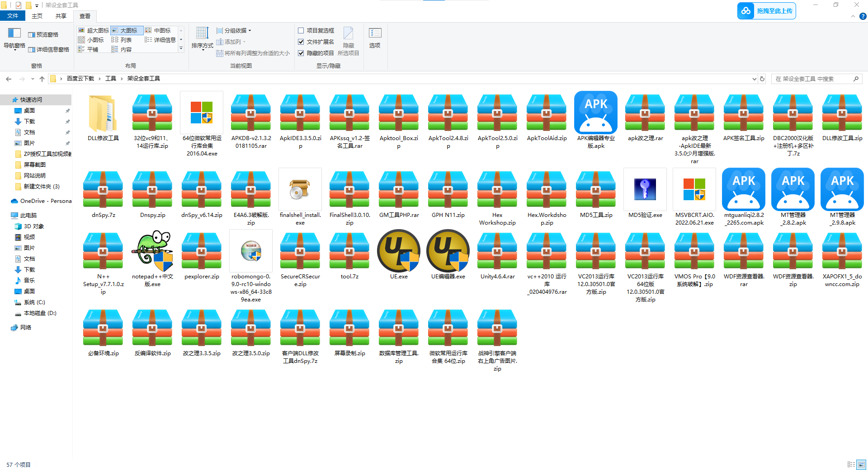The height and width of the screenshot is (470, 868).
Task: Select the 64位微软常用运行库合集 exe icon
Action: coord(202,113)
